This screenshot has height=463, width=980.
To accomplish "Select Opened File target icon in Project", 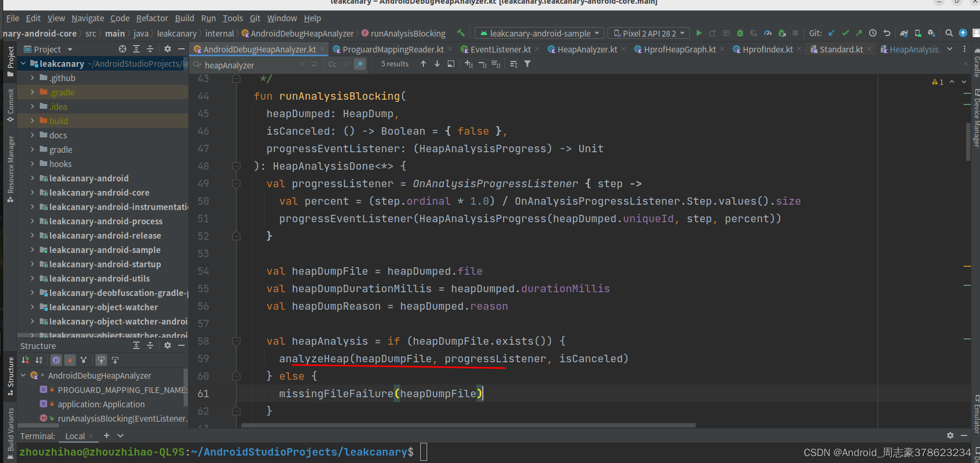I will point(123,49).
